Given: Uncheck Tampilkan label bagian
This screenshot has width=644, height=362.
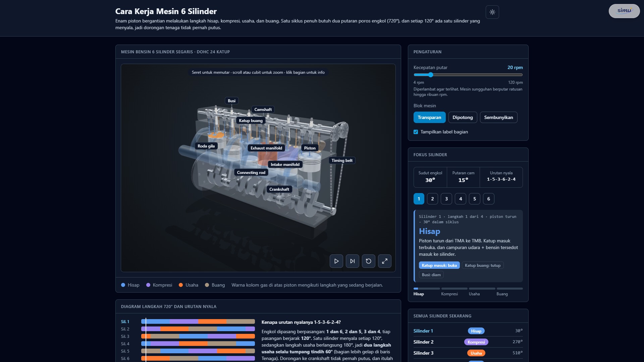Looking at the screenshot, I should point(416,132).
